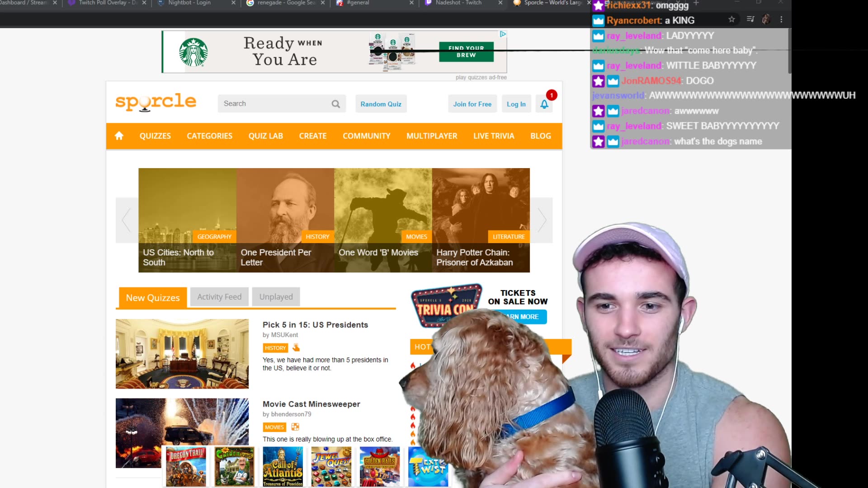868x488 pixels.
Task: Go to previous carousel slide arrow
Action: [x=127, y=220]
